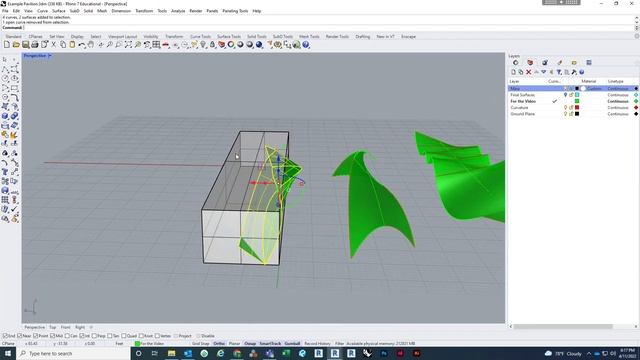Click the layer filter funnel icon
The width and height of the screenshot is (640, 360).
(x=559, y=72)
